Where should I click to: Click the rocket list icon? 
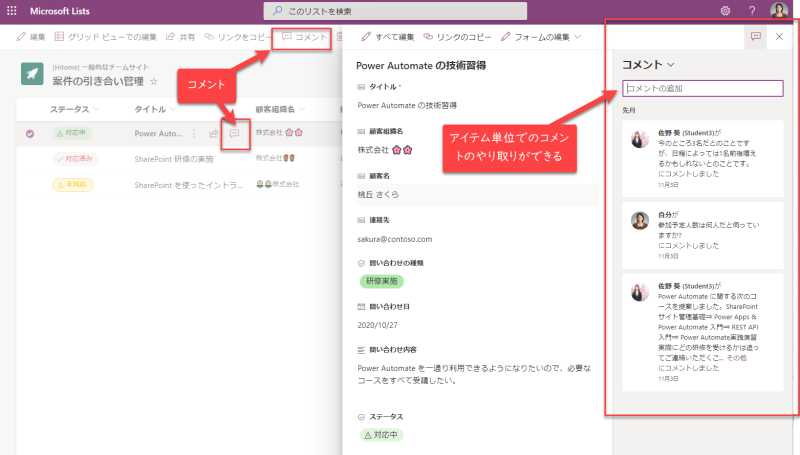click(x=32, y=74)
